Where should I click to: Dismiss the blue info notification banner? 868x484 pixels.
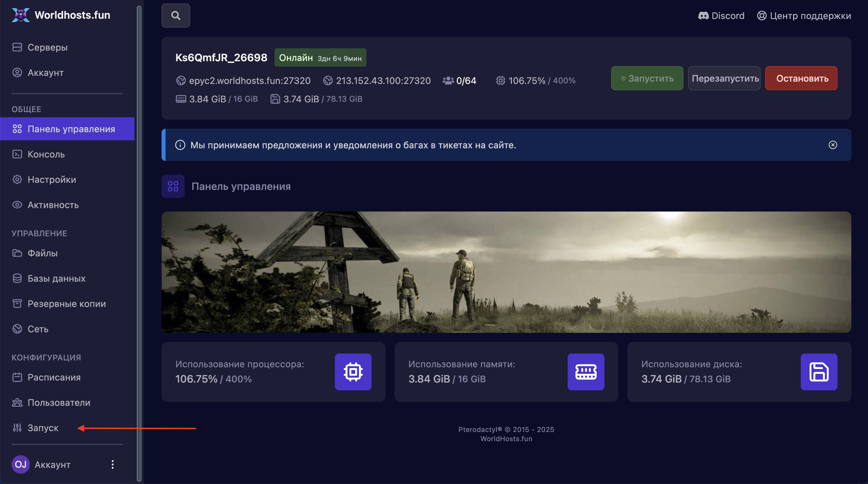833,145
